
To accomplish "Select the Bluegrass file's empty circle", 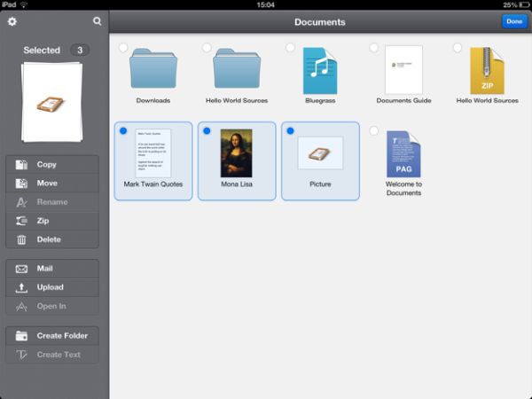I will 290,47.
